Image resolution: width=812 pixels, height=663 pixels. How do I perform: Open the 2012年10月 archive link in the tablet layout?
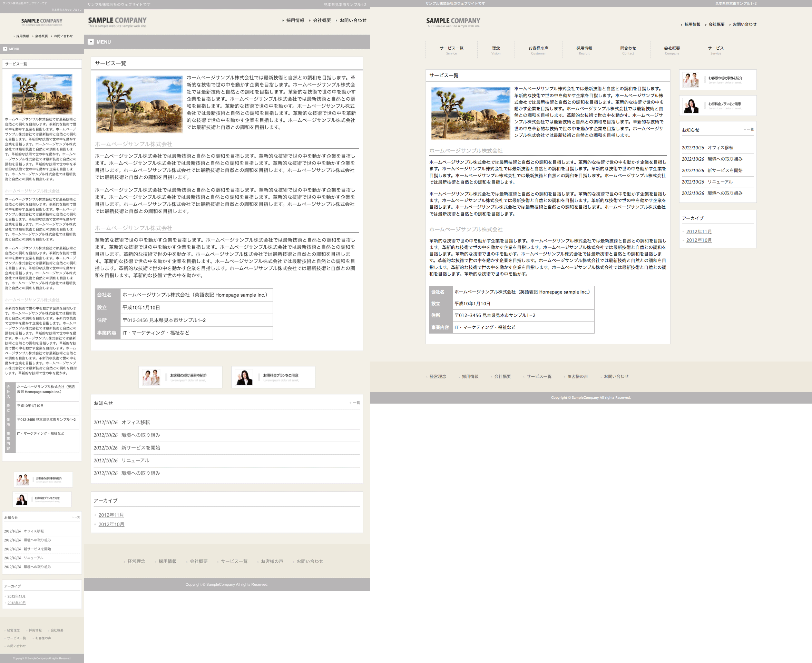click(x=111, y=524)
